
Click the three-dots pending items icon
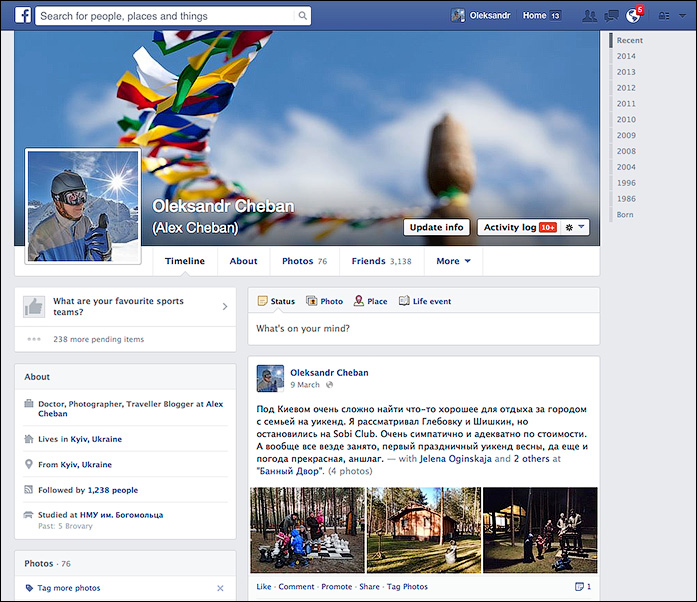click(34, 339)
